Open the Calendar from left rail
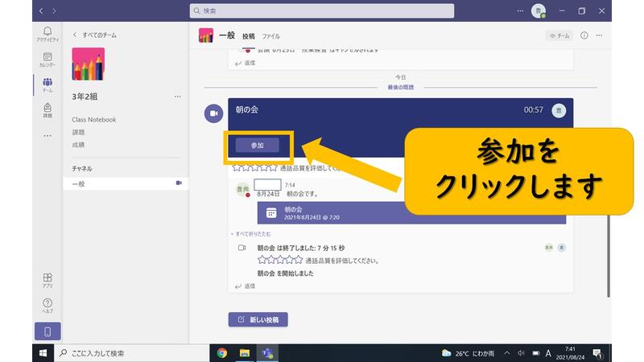This screenshot has width=644, height=362. click(x=47, y=60)
